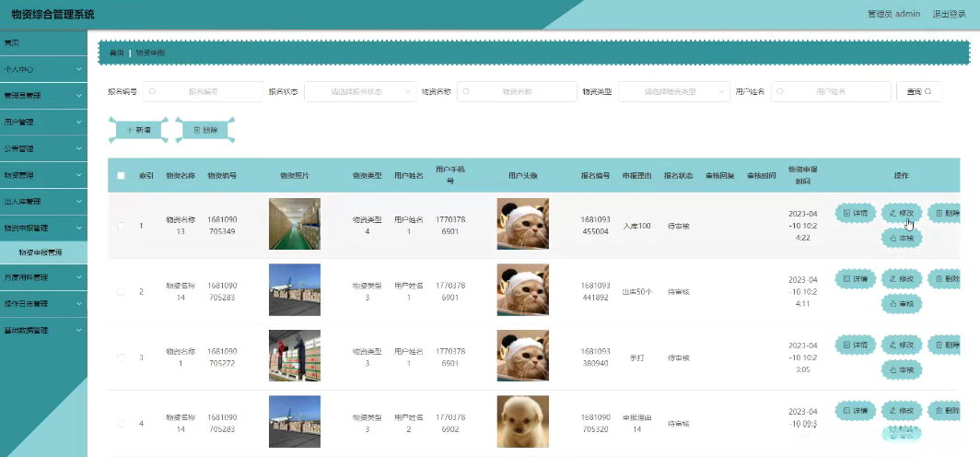Click 审核 for the 出库50个 row
Viewport: 980px width, 457px height.
click(901, 304)
